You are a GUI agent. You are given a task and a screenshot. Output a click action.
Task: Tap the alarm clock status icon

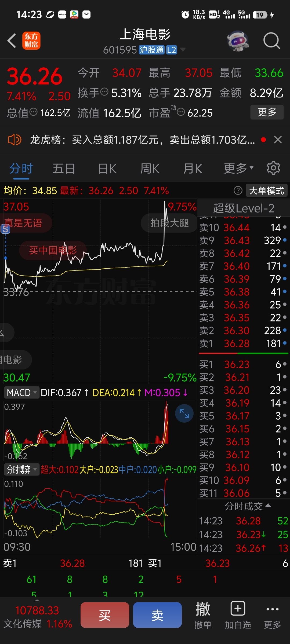(x=185, y=14)
